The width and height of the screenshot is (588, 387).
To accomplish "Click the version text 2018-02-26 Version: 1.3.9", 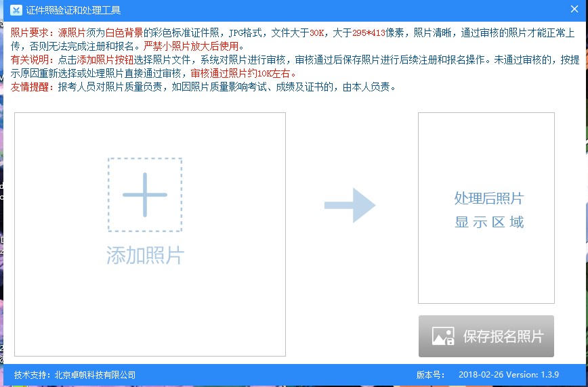I will (x=509, y=375).
